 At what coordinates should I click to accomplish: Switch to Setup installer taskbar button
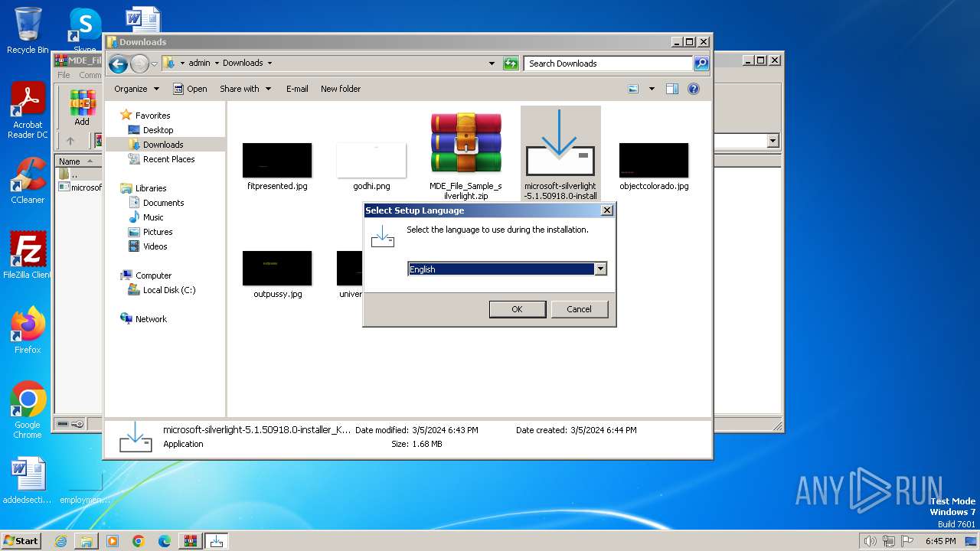(217, 541)
